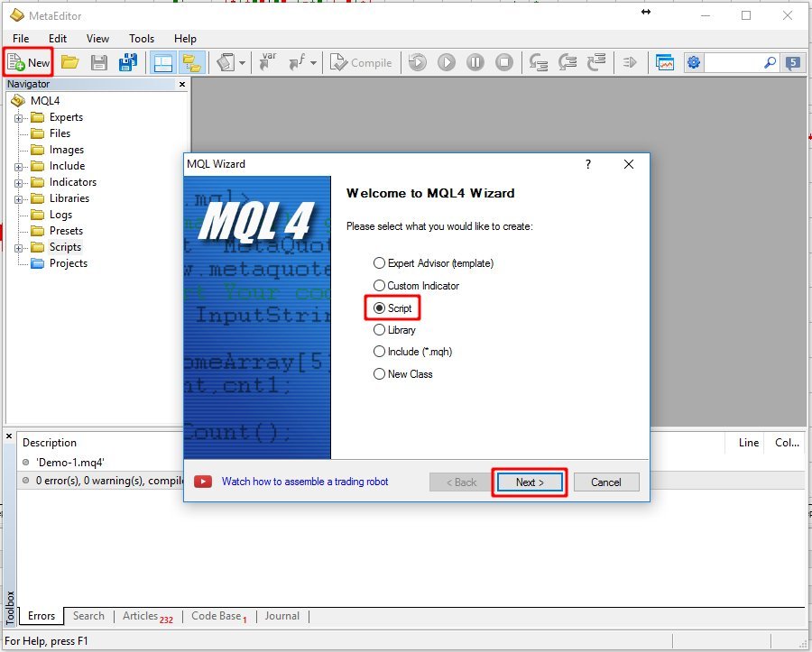The width and height of the screenshot is (812, 652).
Task: Close the MQL Wizard dialog
Action: (x=629, y=164)
